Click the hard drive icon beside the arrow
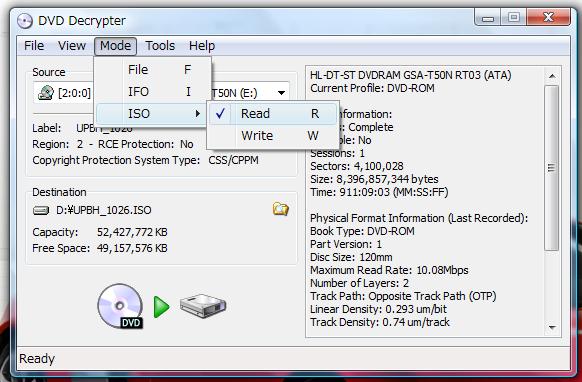The height and width of the screenshot is (382, 582). tap(203, 306)
